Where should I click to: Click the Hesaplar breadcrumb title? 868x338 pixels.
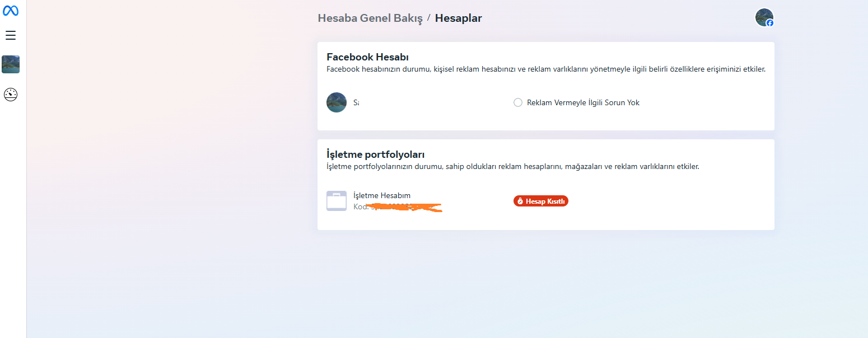coord(458,18)
